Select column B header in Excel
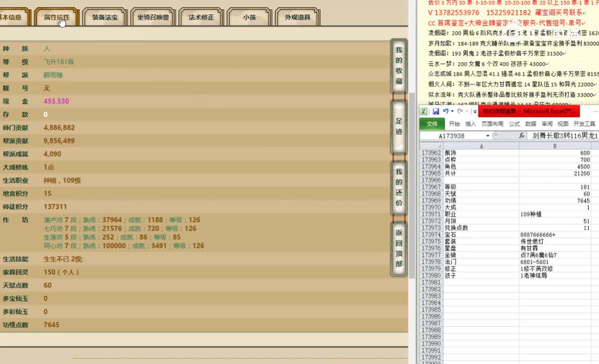The width and height of the screenshot is (599, 364). point(554,146)
